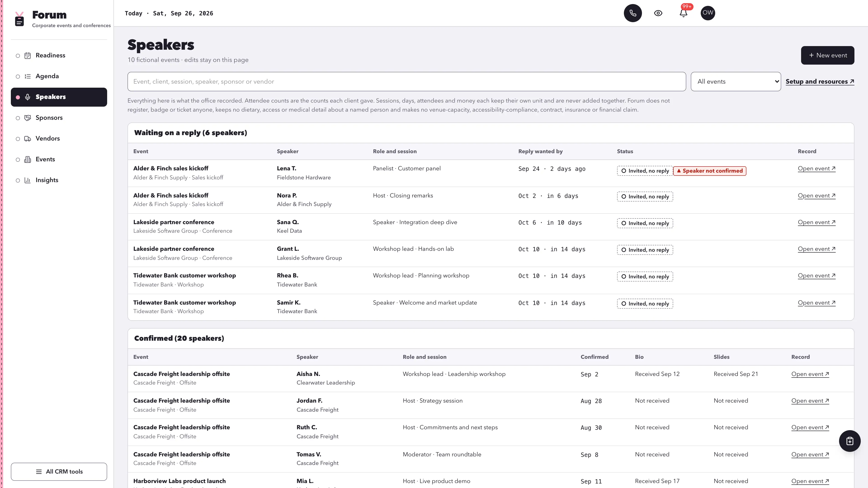The width and height of the screenshot is (868, 488).
Task: Open event for Samir K. row
Action: click(x=816, y=303)
